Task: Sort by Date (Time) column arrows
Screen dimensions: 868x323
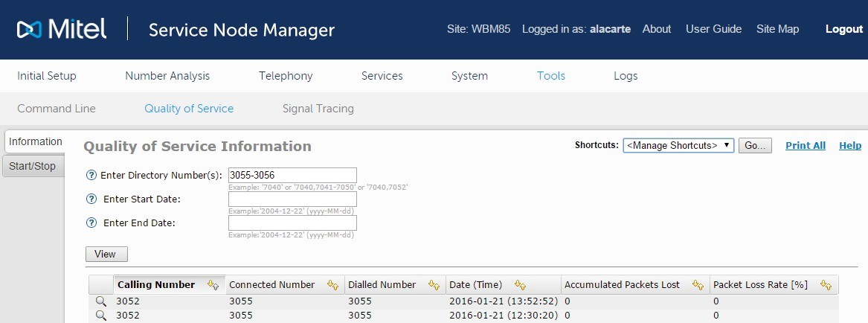Action: [521, 285]
